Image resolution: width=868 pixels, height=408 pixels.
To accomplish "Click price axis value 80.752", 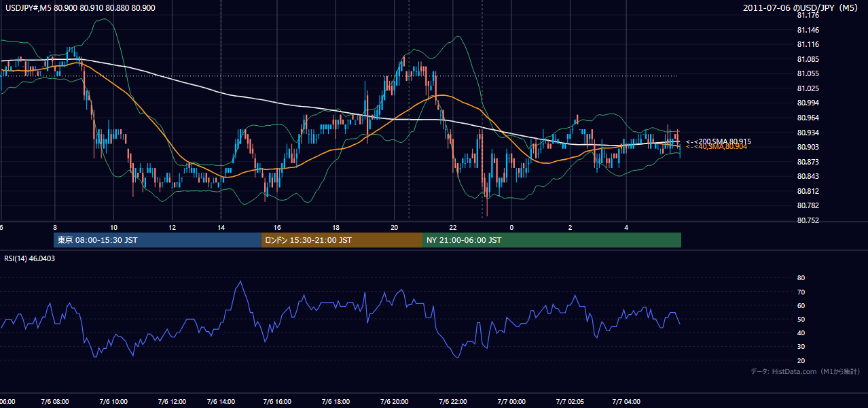I will pyautogui.click(x=807, y=220).
